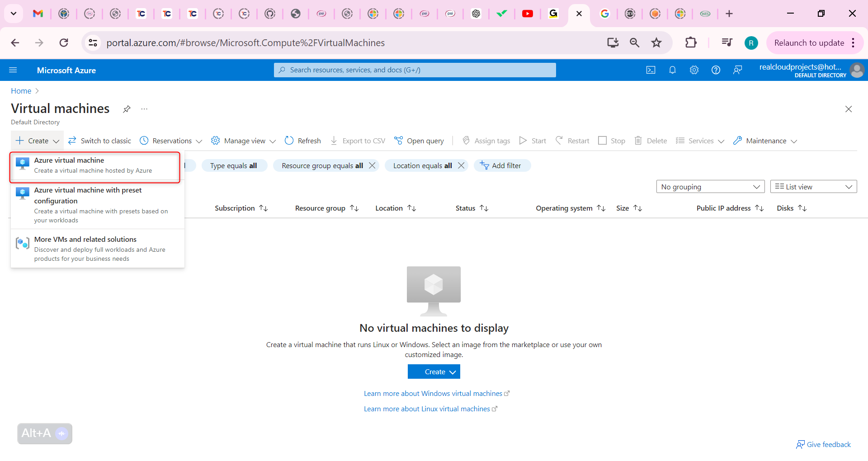Select the Refresh action
The image size is (868, 461).
[x=302, y=141]
